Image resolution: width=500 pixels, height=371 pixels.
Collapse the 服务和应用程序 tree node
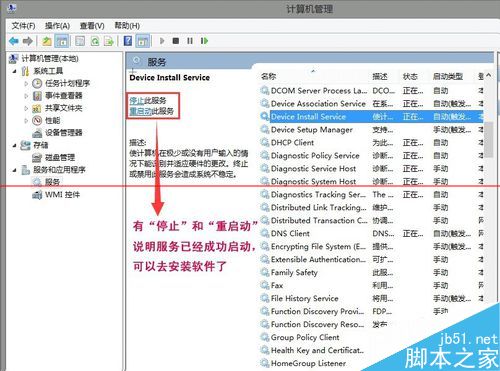[x=15, y=170]
